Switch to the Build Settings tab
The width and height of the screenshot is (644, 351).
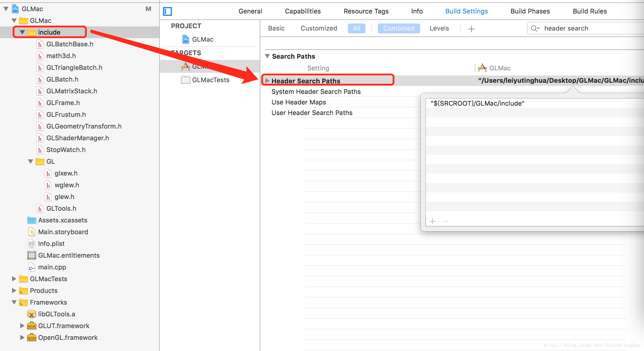tap(467, 11)
